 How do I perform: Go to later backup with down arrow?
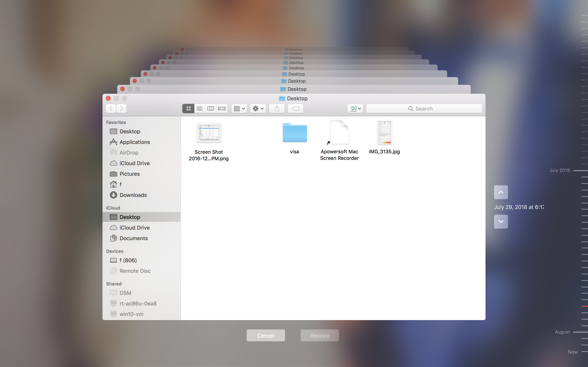click(x=501, y=221)
